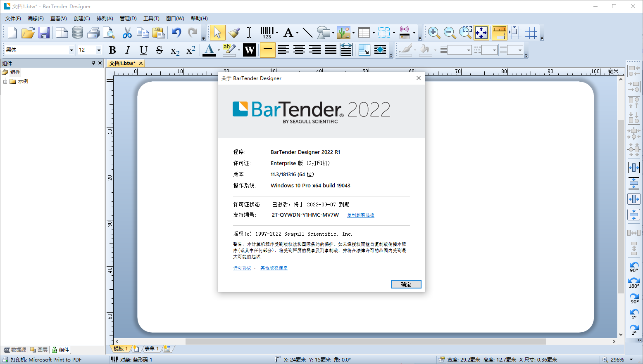This screenshot has height=364, width=643.
Task: Toggle italic formatting
Action: coord(128,50)
